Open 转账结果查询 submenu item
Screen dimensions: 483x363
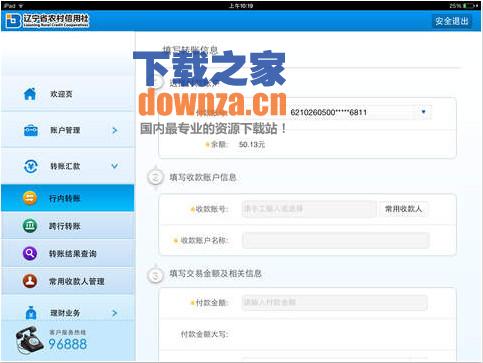(68, 254)
